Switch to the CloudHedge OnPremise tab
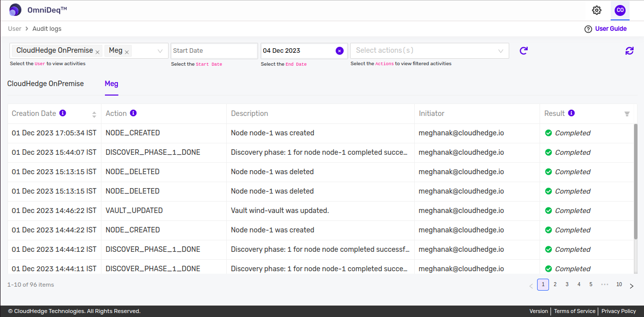Image resolution: width=644 pixels, height=317 pixels. 46,84
